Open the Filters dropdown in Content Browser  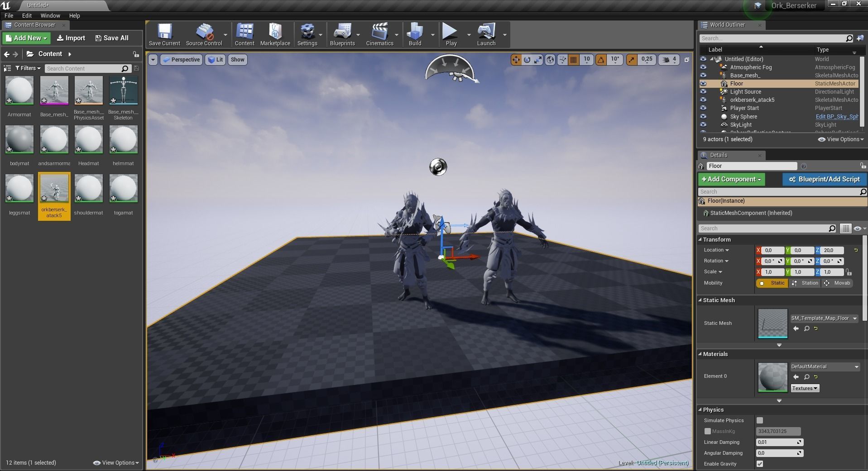coord(28,68)
